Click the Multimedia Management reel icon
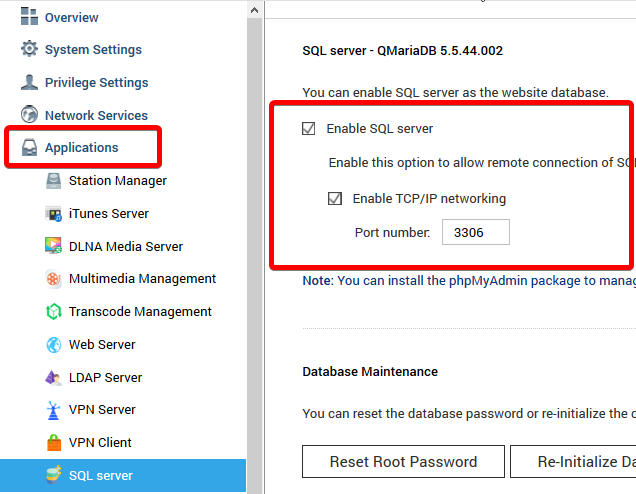Viewport: 636px width, 494px height. point(54,279)
